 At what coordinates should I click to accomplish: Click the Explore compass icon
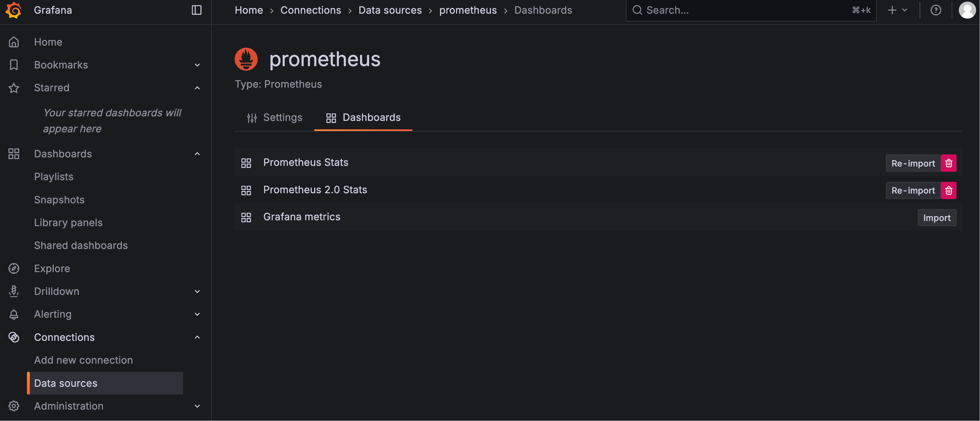coord(14,269)
